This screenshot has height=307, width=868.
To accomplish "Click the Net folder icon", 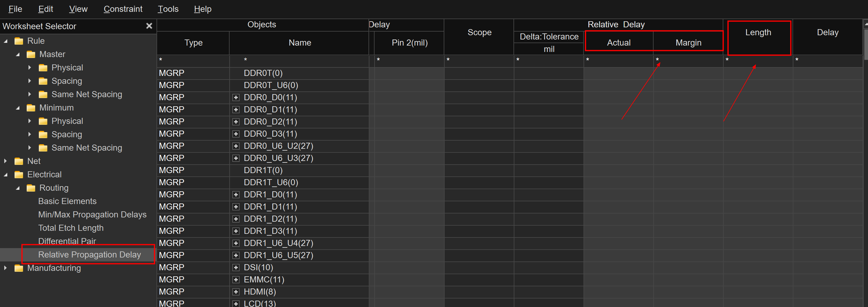I will (x=19, y=161).
